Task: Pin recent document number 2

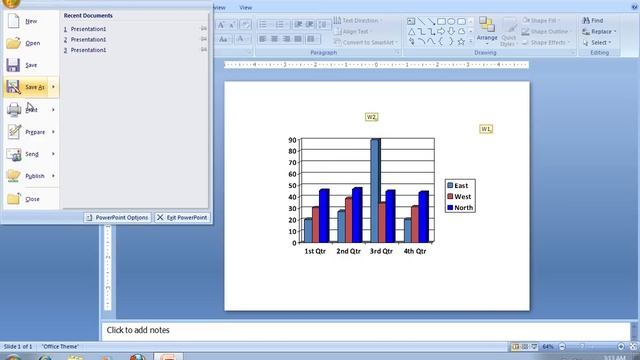Action: tap(204, 39)
